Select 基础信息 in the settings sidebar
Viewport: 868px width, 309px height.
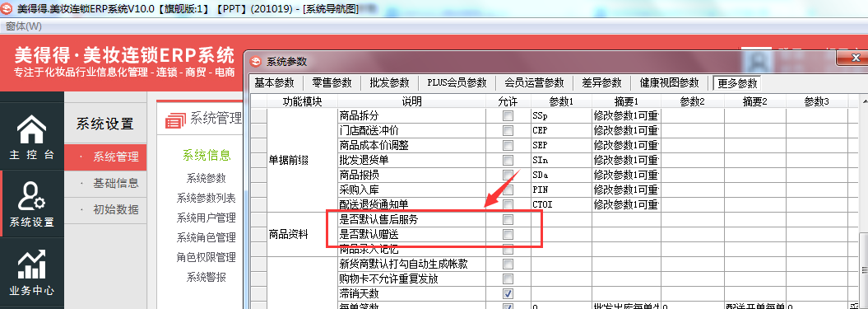pos(116,183)
